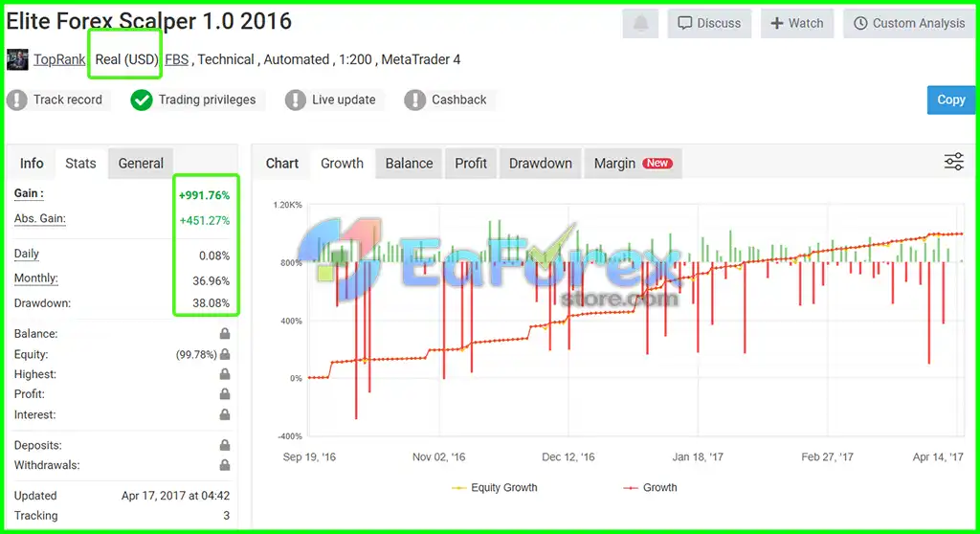Switch to the Stats tab
The width and height of the screenshot is (980, 534).
[x=80, y=164]
